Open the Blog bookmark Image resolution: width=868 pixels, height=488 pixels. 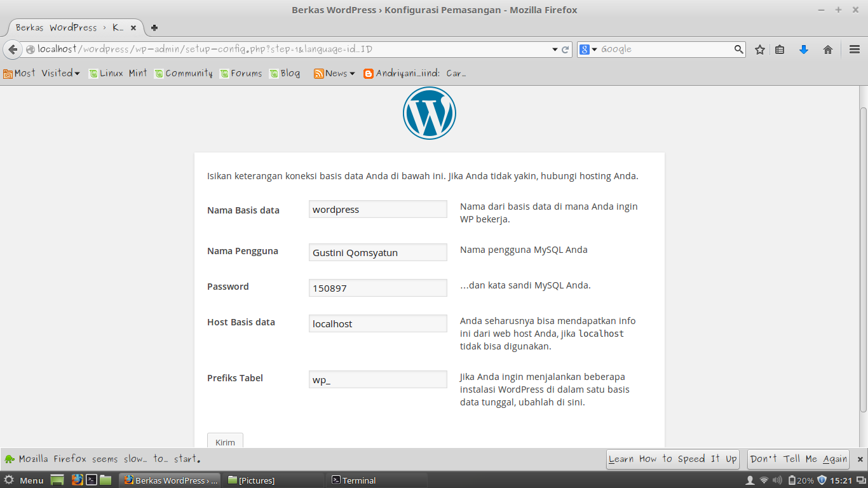tap(285, 73)
